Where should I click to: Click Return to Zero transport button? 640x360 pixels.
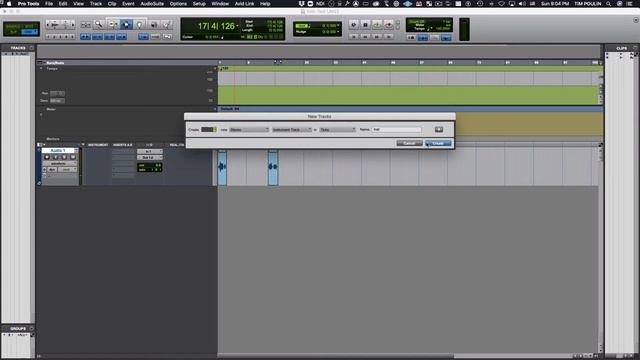click(x=353, y=37)
